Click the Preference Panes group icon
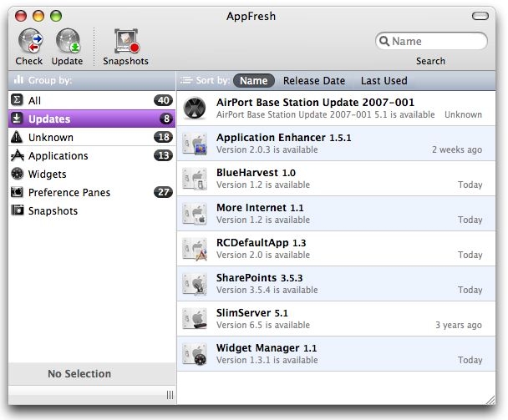This screenshot has height=420, width=508. (17, 192)
